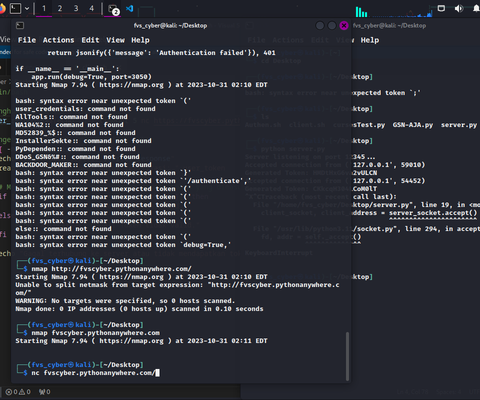
Task: Switch to workspace 2
Action: click(x=60, y=8)
